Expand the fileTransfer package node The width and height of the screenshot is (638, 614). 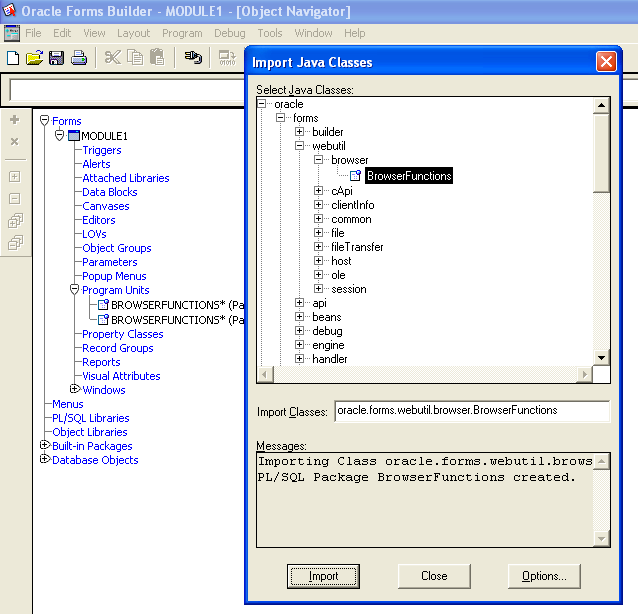(319, 247)
